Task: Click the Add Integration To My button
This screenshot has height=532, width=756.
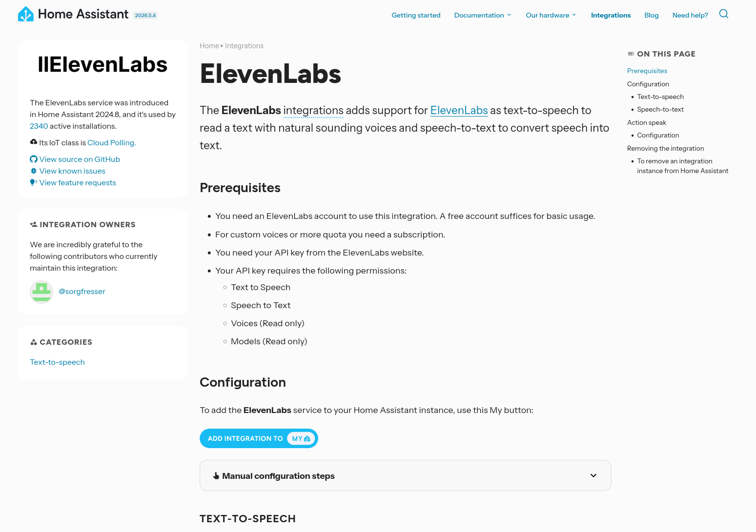Action: [x=259, y=438]
